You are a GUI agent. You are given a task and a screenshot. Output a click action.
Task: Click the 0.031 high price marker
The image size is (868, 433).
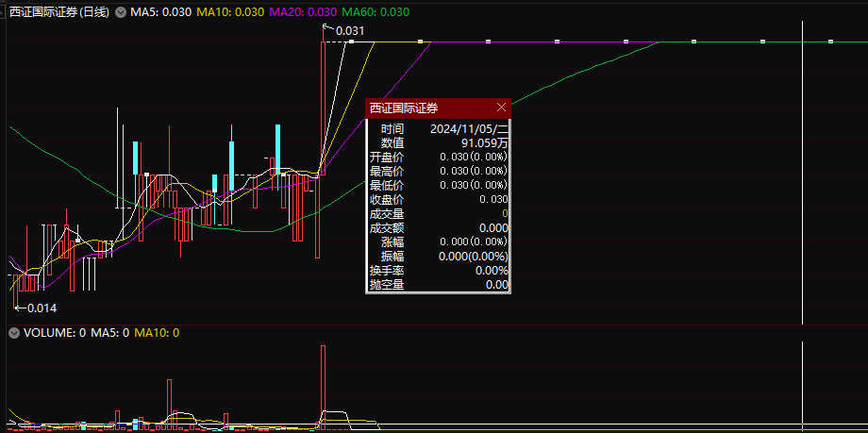click(349, 31)
